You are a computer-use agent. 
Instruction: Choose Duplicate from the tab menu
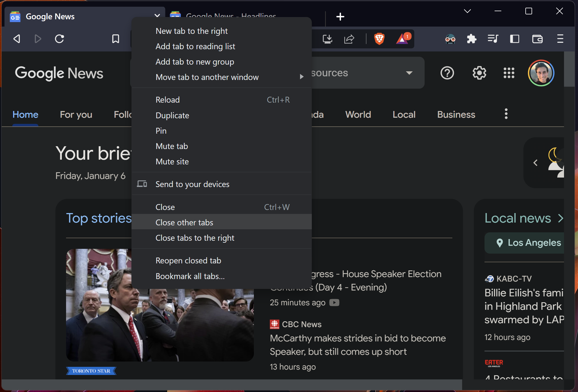point(221,115)
